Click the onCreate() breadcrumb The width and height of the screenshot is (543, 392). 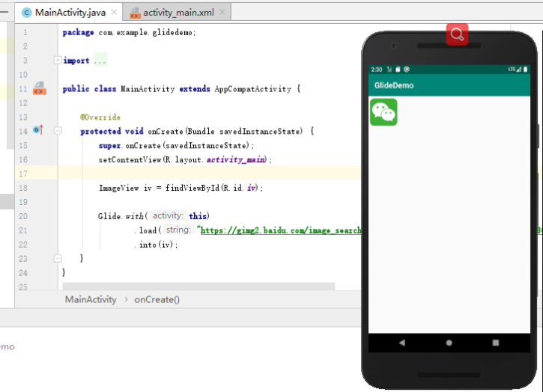(157, 300)
